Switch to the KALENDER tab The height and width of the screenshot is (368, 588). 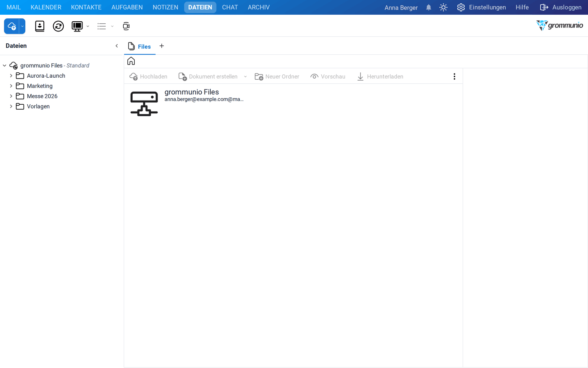pos(46,7)
